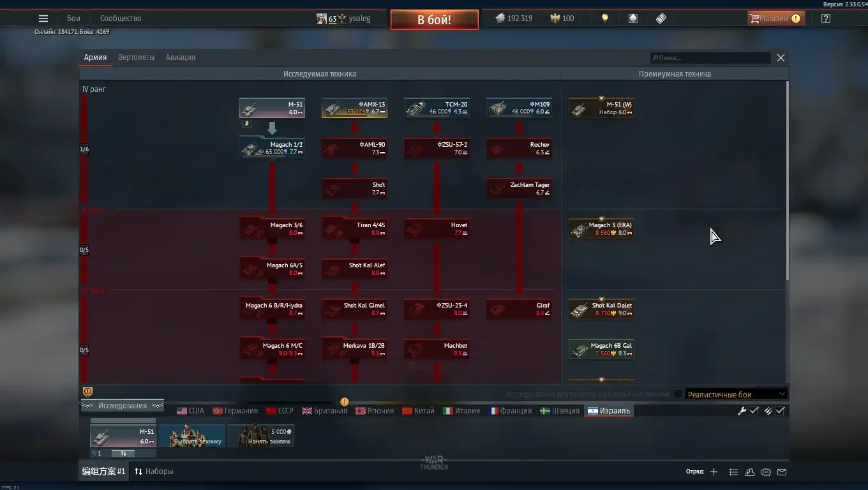This screenshot has height=490, width=868.
Task: Open the Реалистичные бои mode dropdown
Action: pyautogui.click(x=736, y=394)
